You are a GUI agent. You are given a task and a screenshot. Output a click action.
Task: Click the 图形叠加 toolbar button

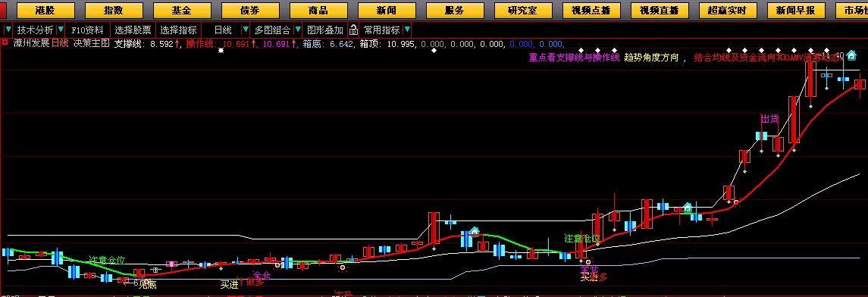click(325, 30)
